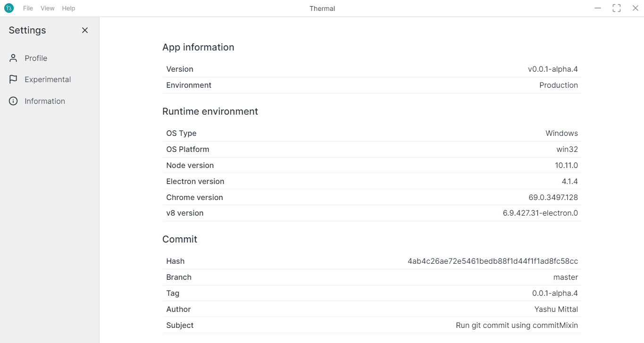Click the v8 version value 6.9.427.31-electron.0
This screenshot has height=343, width=644.
tap(541, 213)
